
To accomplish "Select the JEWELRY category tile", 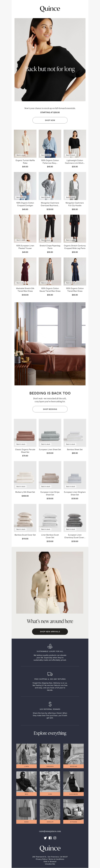I will coord(50,811).
